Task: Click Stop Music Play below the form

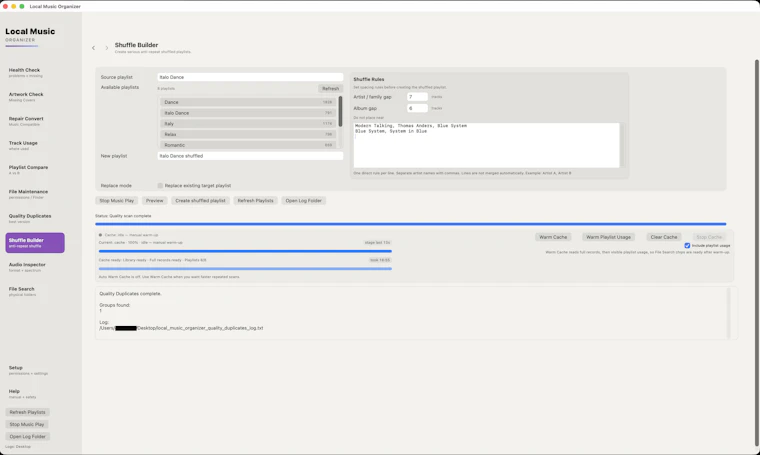Action: click(x=117, y=201)
